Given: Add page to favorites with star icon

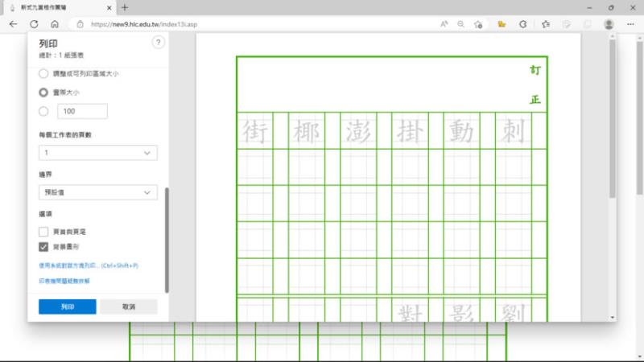Looking at the screenshot, I should pos(479,24).
